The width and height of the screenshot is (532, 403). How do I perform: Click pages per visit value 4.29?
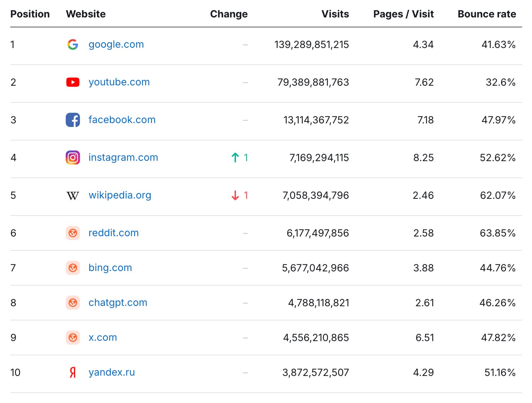423,372
